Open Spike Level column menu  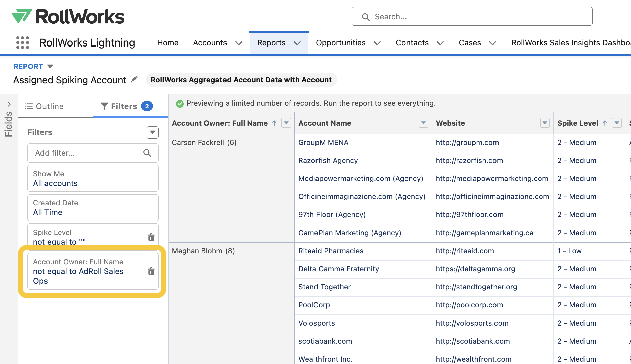click(x=617, y=123)
